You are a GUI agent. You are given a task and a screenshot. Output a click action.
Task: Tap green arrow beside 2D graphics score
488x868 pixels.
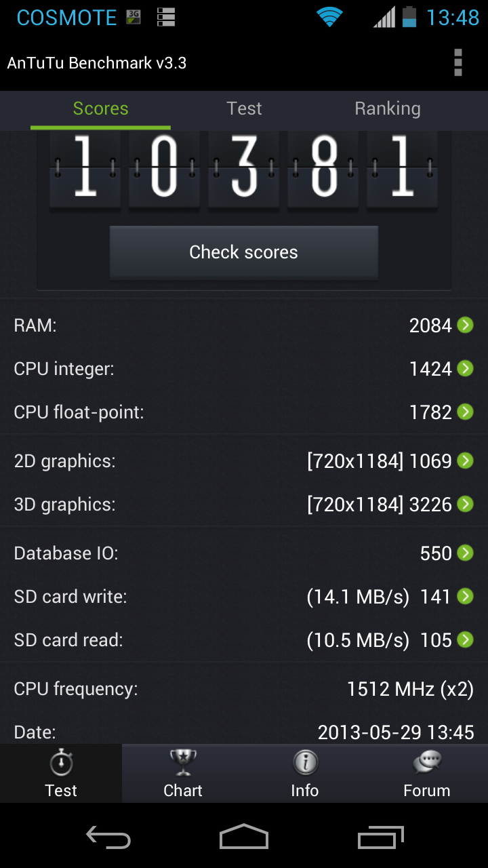[465, 461]
